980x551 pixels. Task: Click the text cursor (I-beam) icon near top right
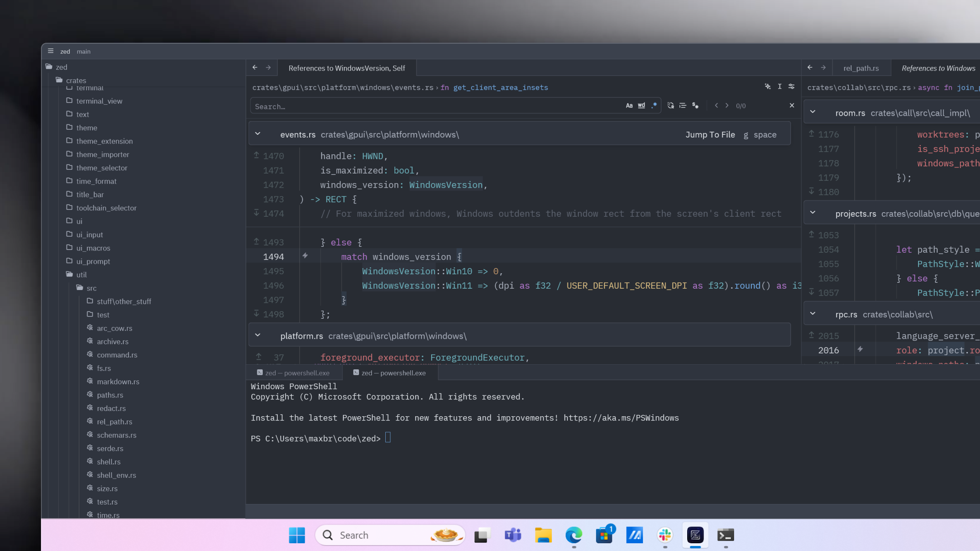pyautogui.click(x=780, y=87)
